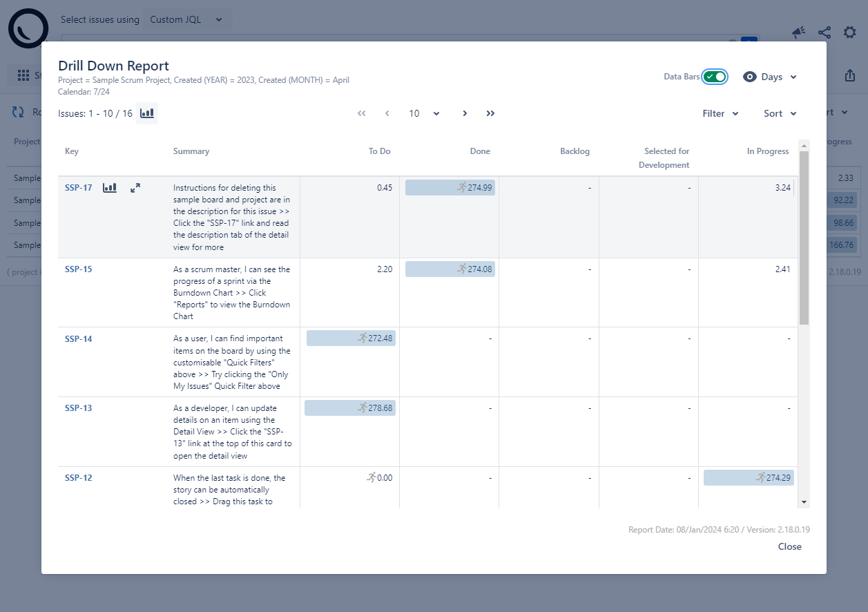Click the 274.99 data bar in SSP-17 Done
This screenshot has height=612, width=868.
coord(450,187)
